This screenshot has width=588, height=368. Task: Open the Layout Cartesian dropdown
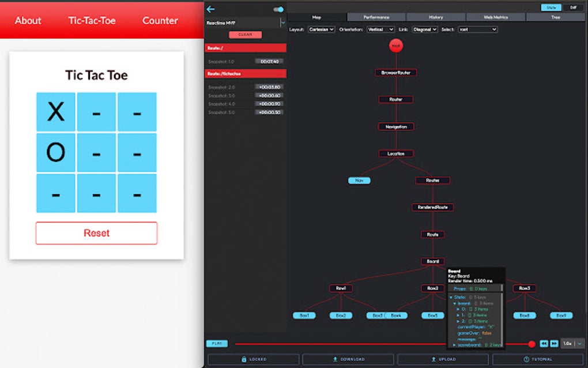pos(321,29)
